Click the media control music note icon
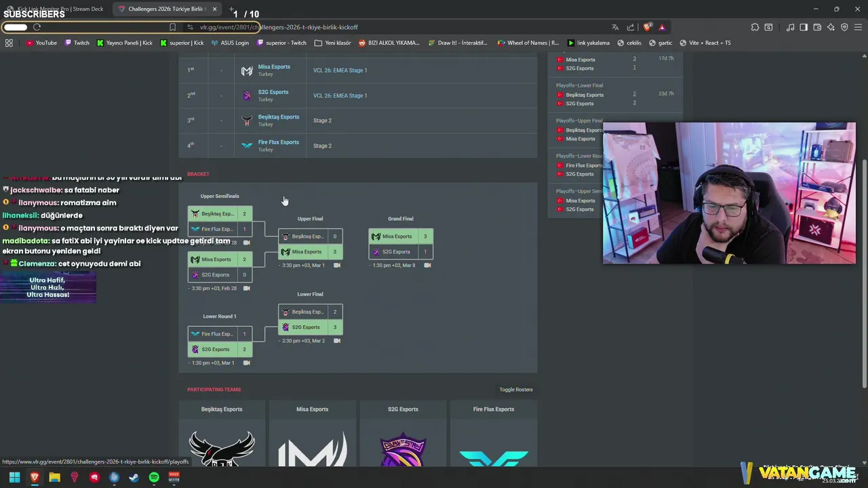The image size is (868, 488). tap(790, 27)
